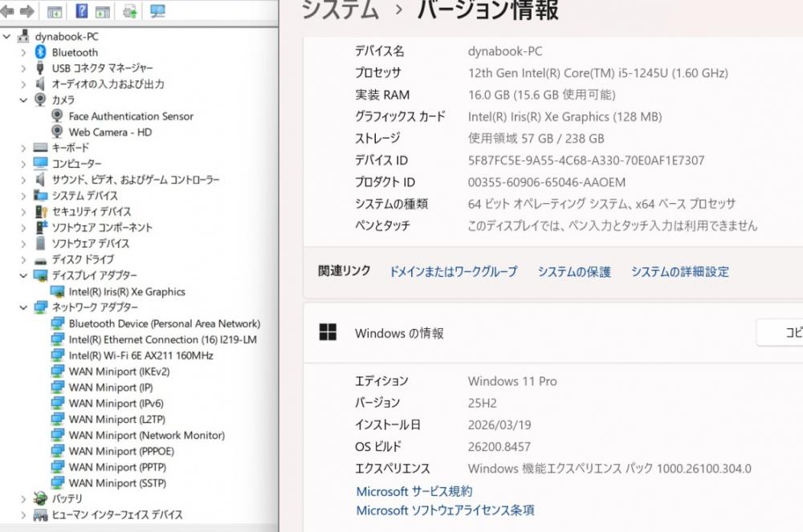The height and width of the screenshot is (532, 803).
Task: Toggle the show/hide action pane toolbar icon
Action: point(103,11)
